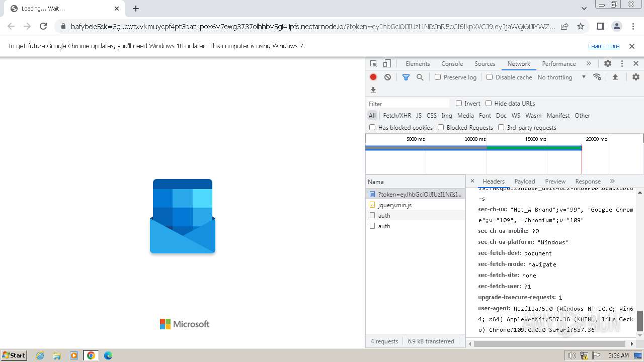Screen dimensions: 644x362
Task: Filter requests by CSS type
Action: 432,116
